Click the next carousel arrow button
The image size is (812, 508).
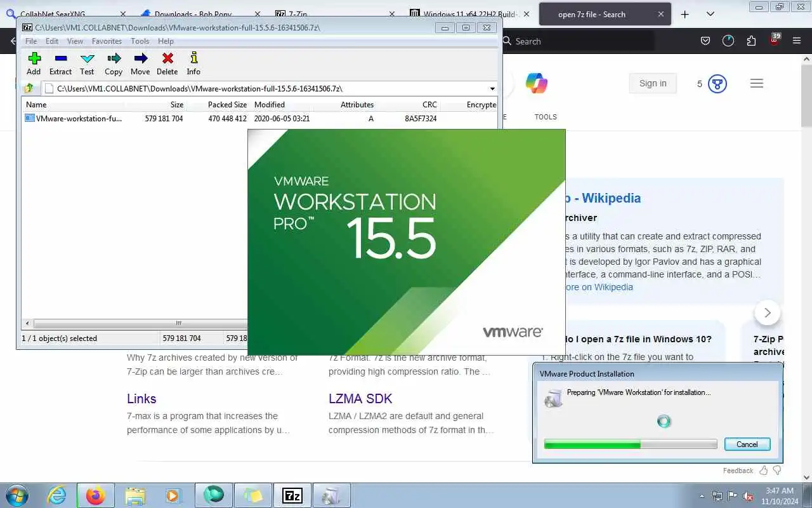tap(768, 312)
